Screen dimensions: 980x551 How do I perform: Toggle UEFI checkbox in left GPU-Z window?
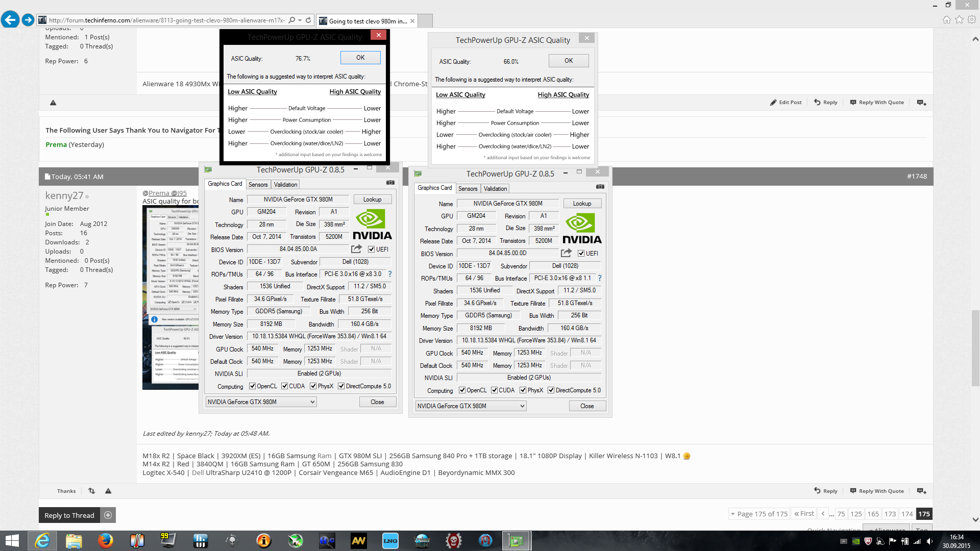click(x=371, y=249)
